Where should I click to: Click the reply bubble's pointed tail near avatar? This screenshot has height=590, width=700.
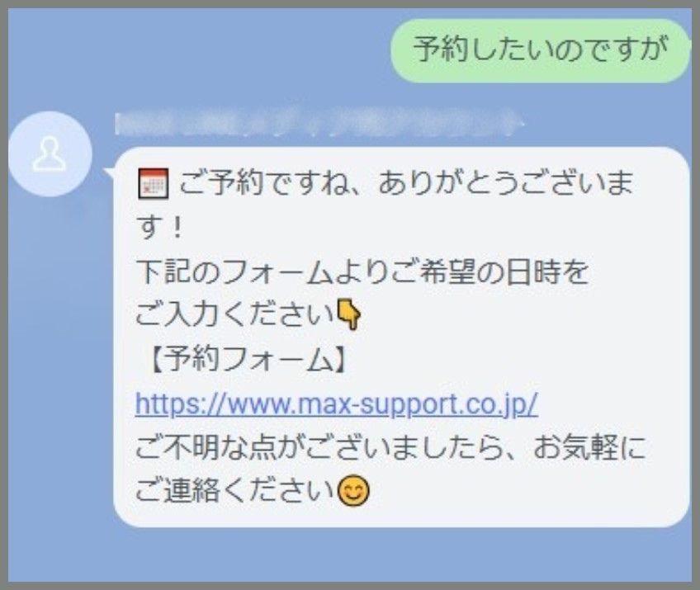110,173
